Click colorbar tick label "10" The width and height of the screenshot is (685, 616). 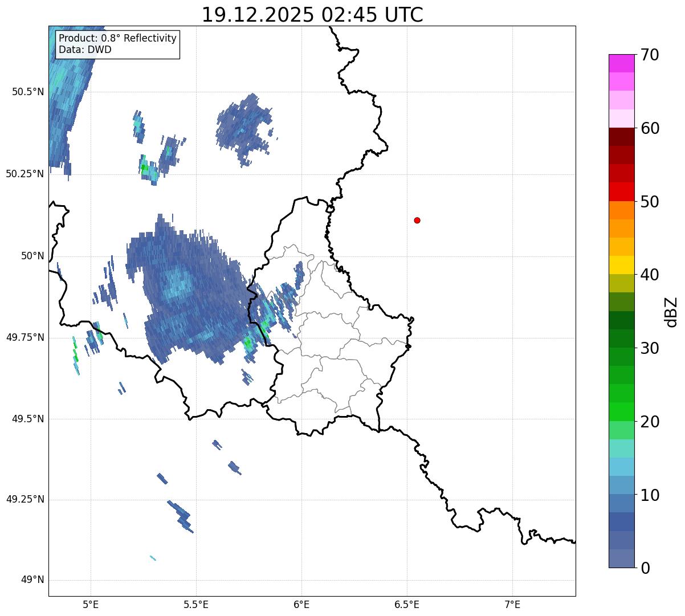650,495
